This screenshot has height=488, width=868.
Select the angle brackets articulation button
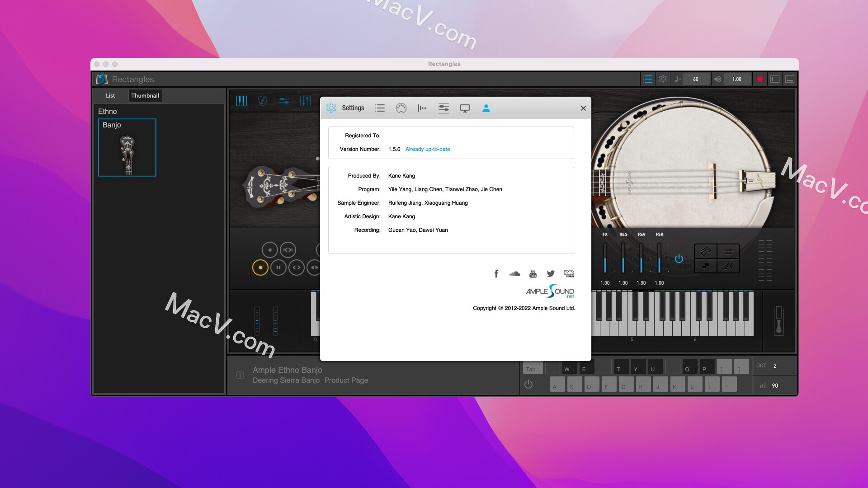click(x=297, y=267)
